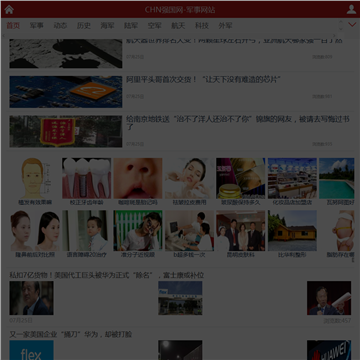360x360 pixels.
Task: Click the 玻尿酸保持多久 caption
Action: 241,202
